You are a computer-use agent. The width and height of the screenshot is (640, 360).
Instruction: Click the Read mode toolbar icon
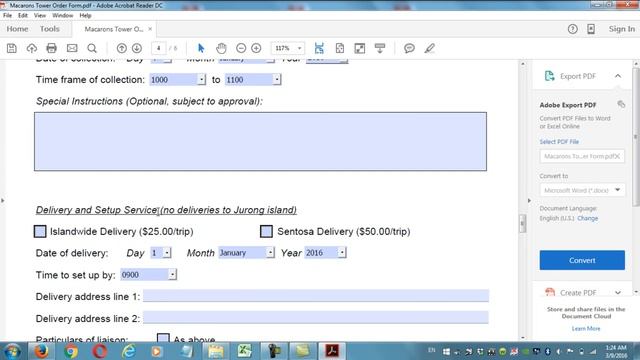pyautogui.click(x=380, y=48)
